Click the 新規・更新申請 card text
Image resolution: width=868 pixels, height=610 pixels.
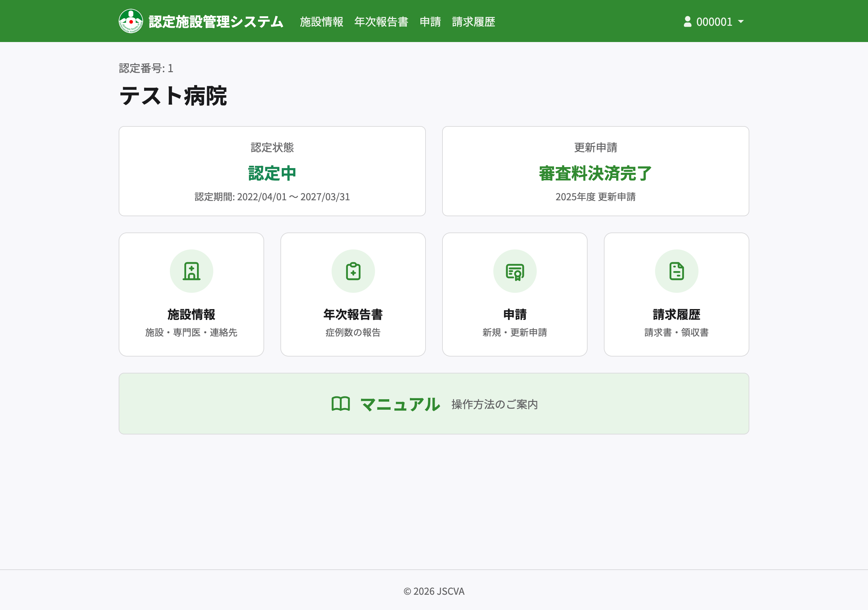pyautogui.click(x=514, y=332)
